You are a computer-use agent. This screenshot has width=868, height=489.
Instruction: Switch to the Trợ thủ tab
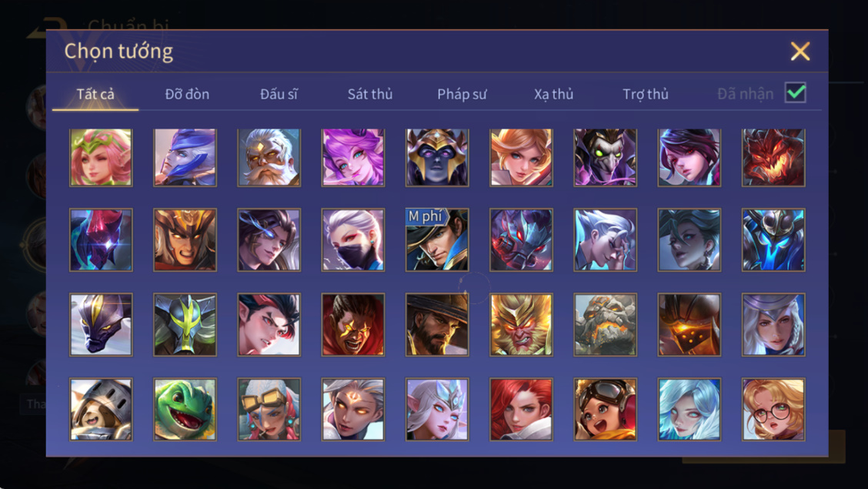pyautogui.click(x=646, y=94)
